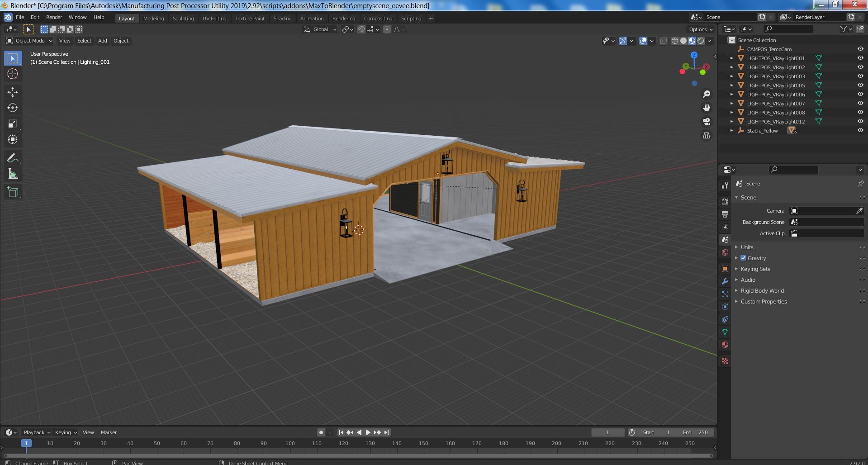Image resolution: width=868 pixels, height=465 pixels.
Task: Open the World properties tab
Action: tap(725, 252)
